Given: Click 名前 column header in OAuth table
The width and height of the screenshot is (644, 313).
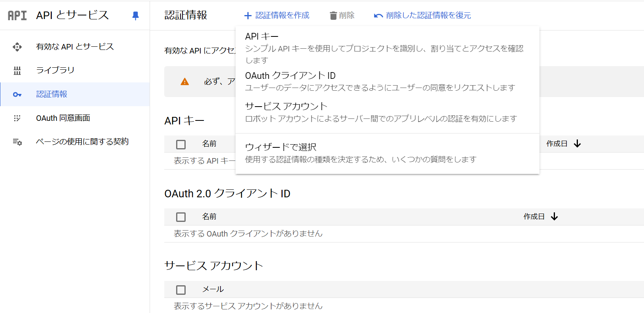Looking at the screenshot, I should (x=209, y=216).
